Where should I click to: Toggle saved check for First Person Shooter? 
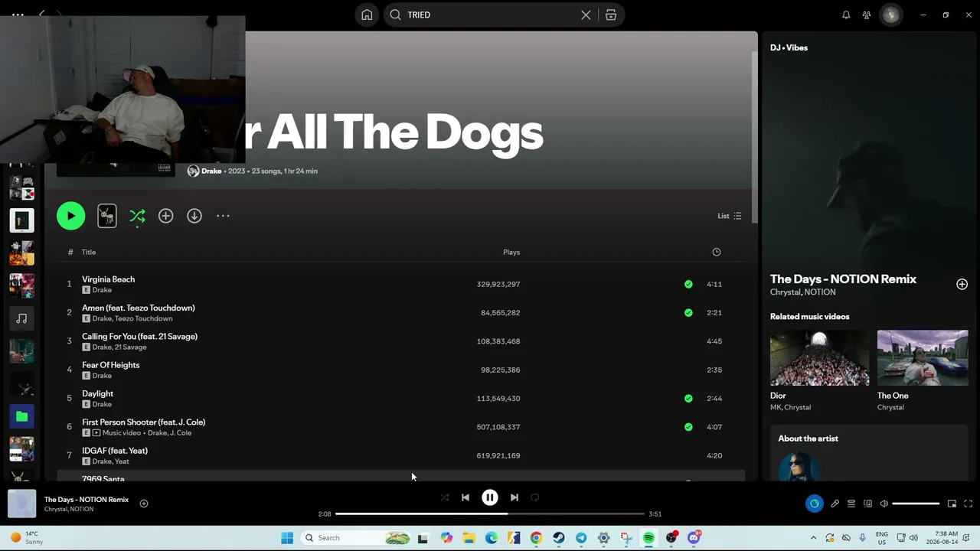coord(688,427)
